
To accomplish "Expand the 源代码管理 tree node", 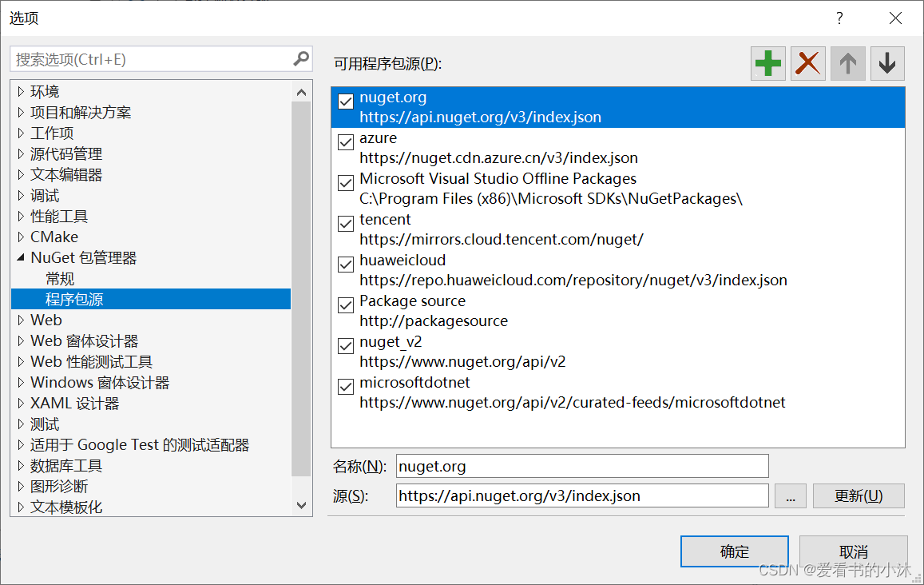I will point(21,154).
